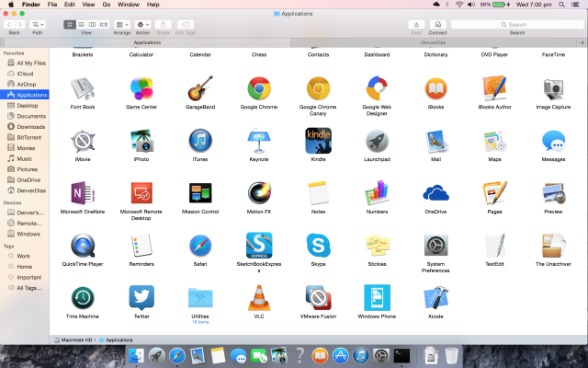The image size is (588, 368).
Task: Select the Windows Phone icon
Action: click(x=377, y=298)
